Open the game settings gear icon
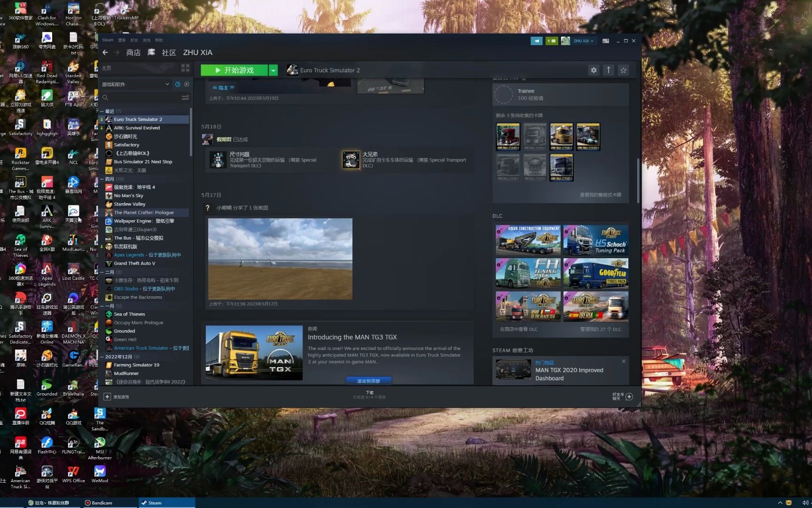The width and height of the screenshot is (812, 508). (593, 70)
